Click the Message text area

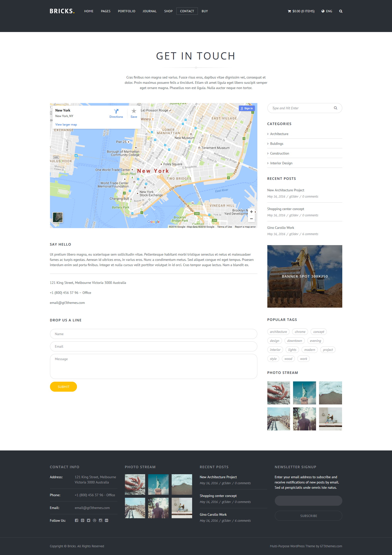[x=153, y=366]
